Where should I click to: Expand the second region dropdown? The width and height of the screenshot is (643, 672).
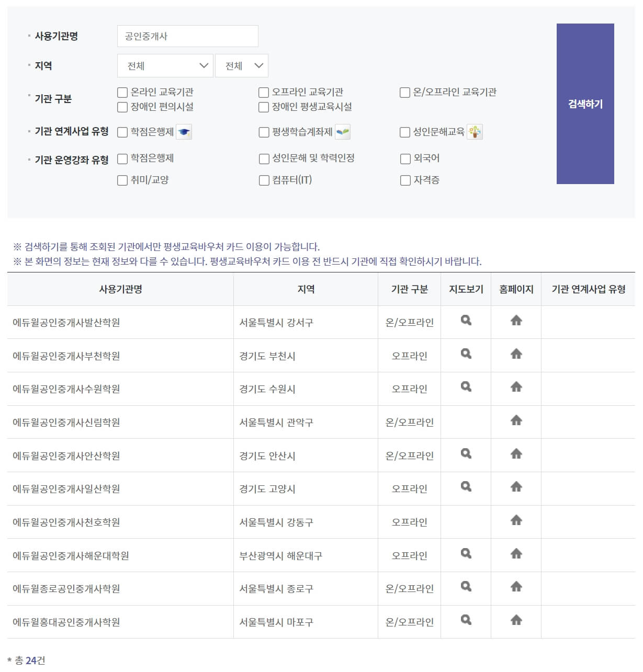pyautogui.click(x=241, y=65)
